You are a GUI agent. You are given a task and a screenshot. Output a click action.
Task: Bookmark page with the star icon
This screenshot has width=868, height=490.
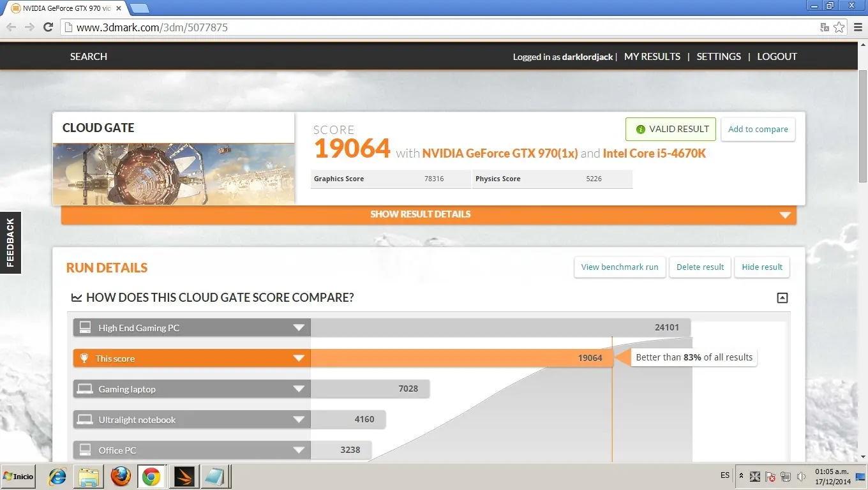click(x=839, y=27)
